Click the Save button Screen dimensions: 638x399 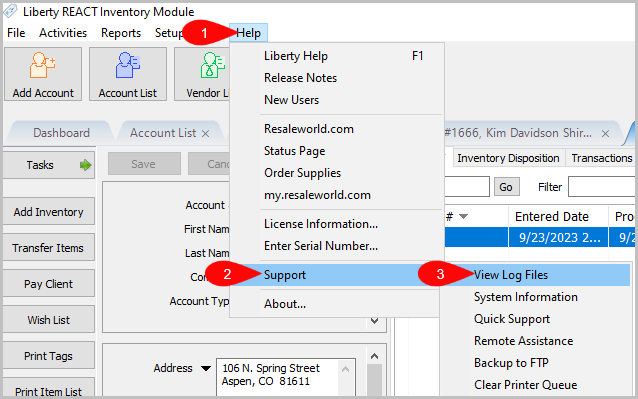144,164
